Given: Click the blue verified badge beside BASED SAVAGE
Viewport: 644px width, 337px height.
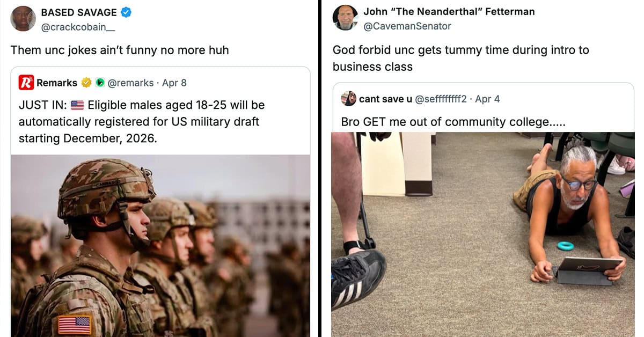Looking at the screenshot, I should point(126,12).
